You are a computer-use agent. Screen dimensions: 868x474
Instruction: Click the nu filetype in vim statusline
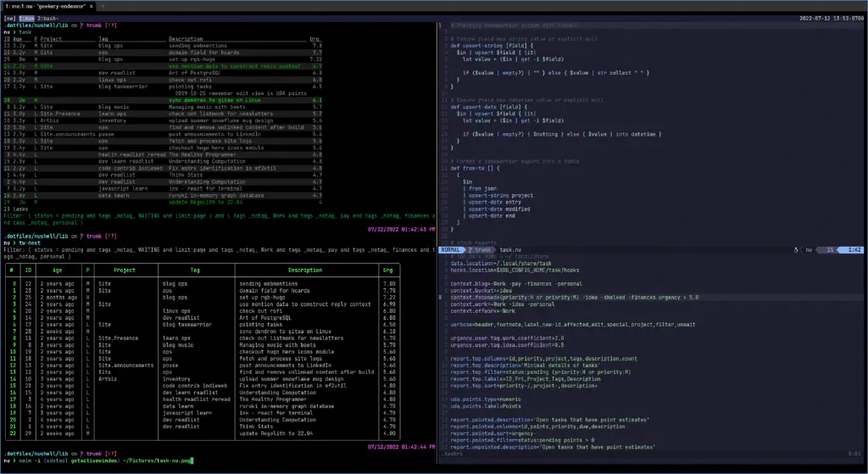[808, 250]
